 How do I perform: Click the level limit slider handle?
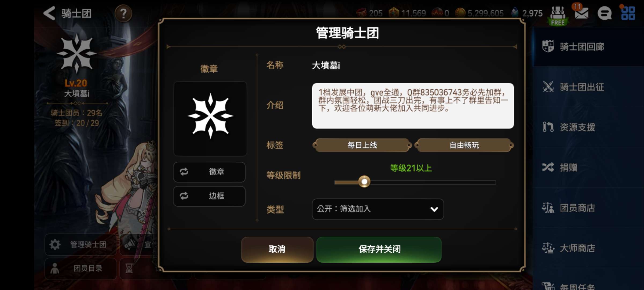pyautogui.click(x=364, y=182)
